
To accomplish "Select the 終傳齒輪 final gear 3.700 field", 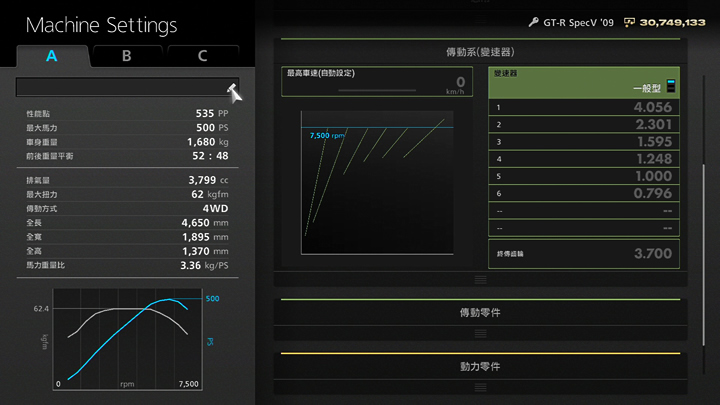I will (584, 254).
